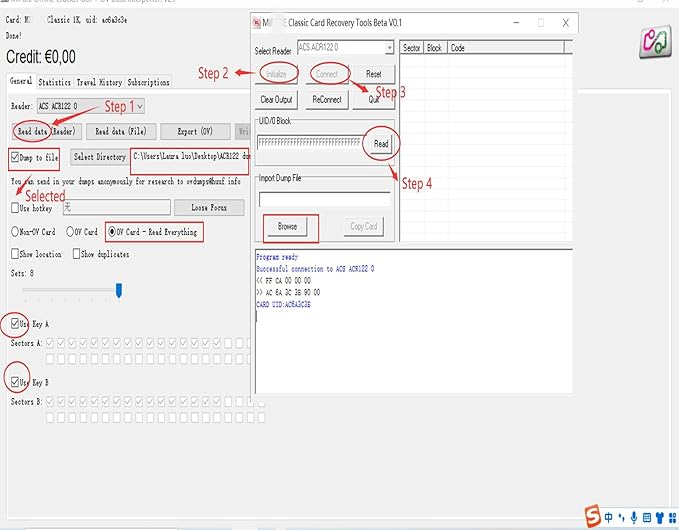Click the Sets slider handle
The width and height of the screenshot is (679, 530).
click(x=119, y=291)
